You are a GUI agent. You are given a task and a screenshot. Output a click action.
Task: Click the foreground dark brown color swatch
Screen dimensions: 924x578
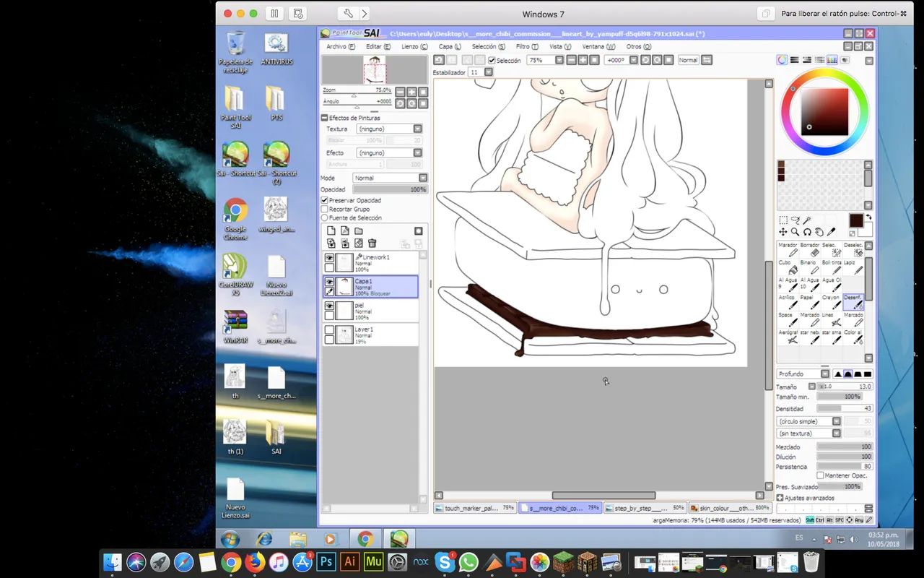856,220
